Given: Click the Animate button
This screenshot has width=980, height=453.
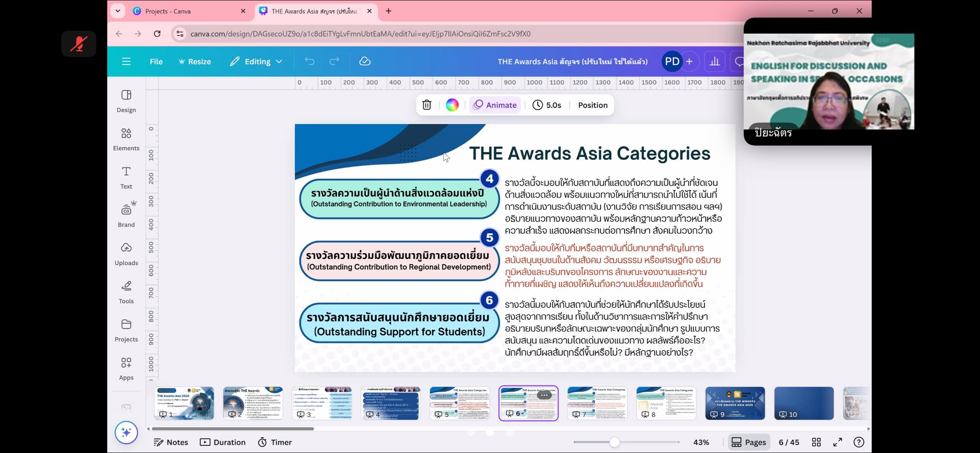Looking at the screenshot, I should pos(495,105).
